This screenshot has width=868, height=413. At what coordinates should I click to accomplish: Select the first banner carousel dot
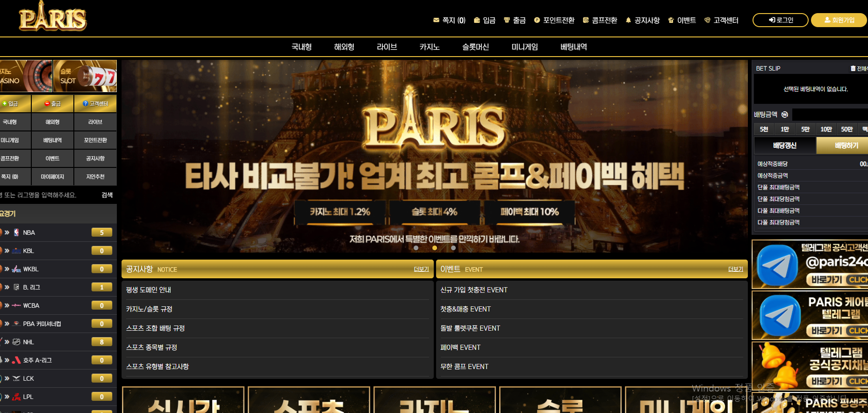pos(416,248)
